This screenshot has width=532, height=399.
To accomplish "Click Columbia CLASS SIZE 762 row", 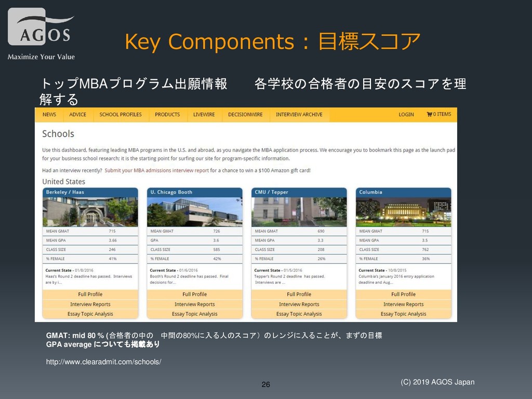I will pyautogui.click(x=403, y=249).
